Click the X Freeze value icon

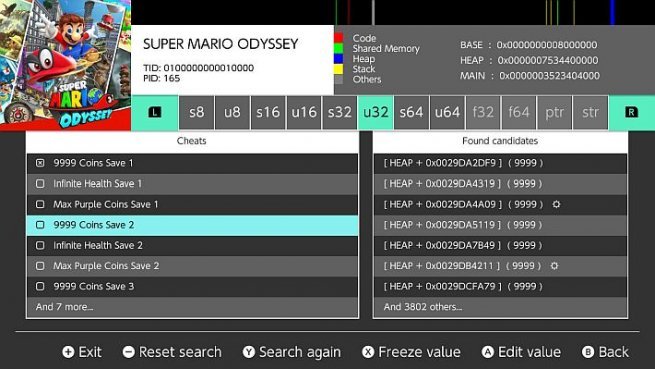tap(368, 352)
